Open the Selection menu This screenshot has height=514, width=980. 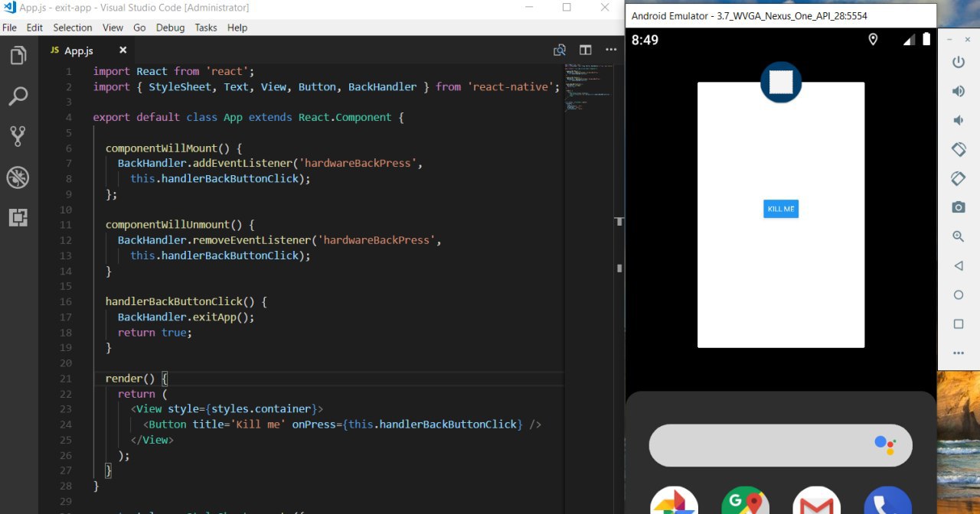pyautogui.click(x=73, y=28)
